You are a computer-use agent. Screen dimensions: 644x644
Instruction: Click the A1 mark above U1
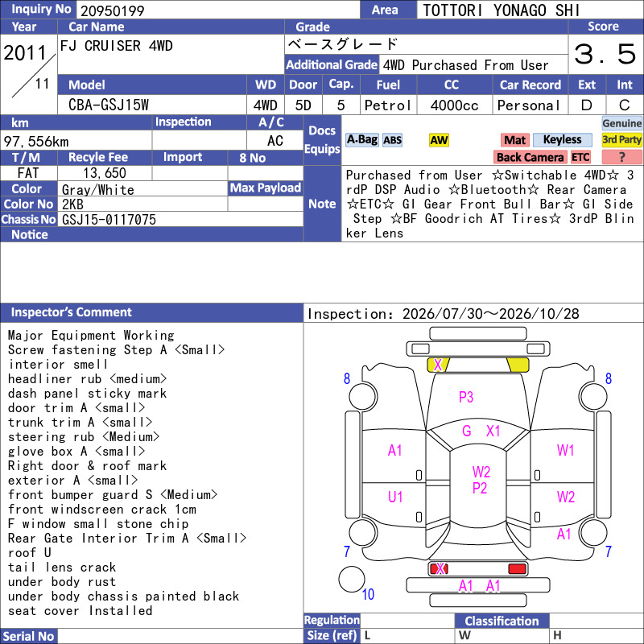pos(394,451)
